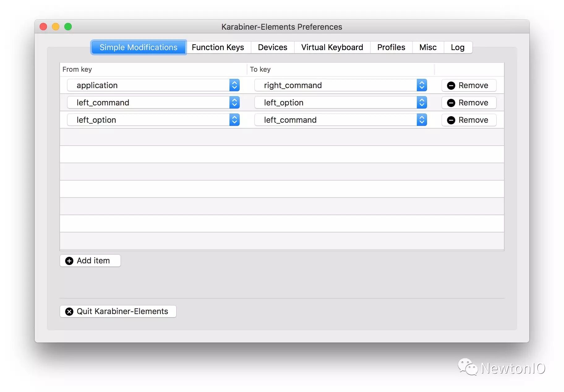The width and height of the screenshot is (564, 392).
Task: Go to the Virtual Keyboard tab
Action: [x=332, y=47]
